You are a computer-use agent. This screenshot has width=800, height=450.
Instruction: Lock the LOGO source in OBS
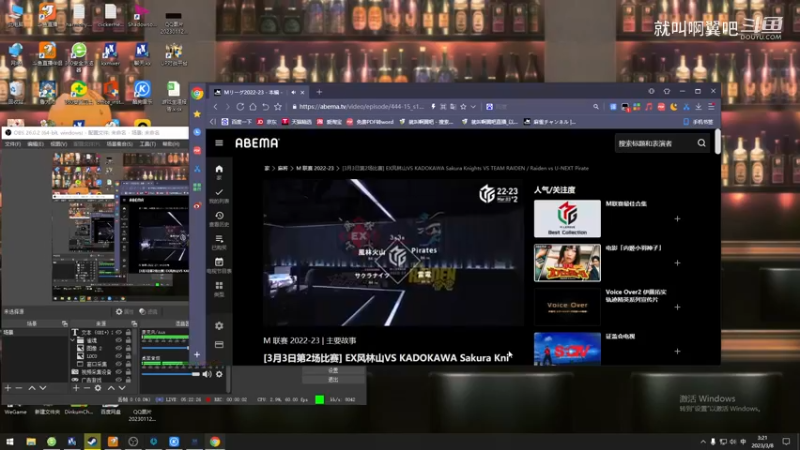(x=128, y=356)
